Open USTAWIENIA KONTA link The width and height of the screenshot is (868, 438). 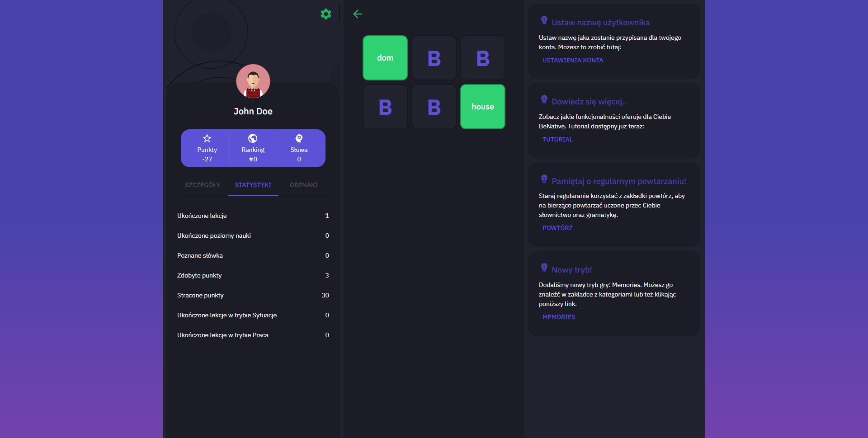572,60
